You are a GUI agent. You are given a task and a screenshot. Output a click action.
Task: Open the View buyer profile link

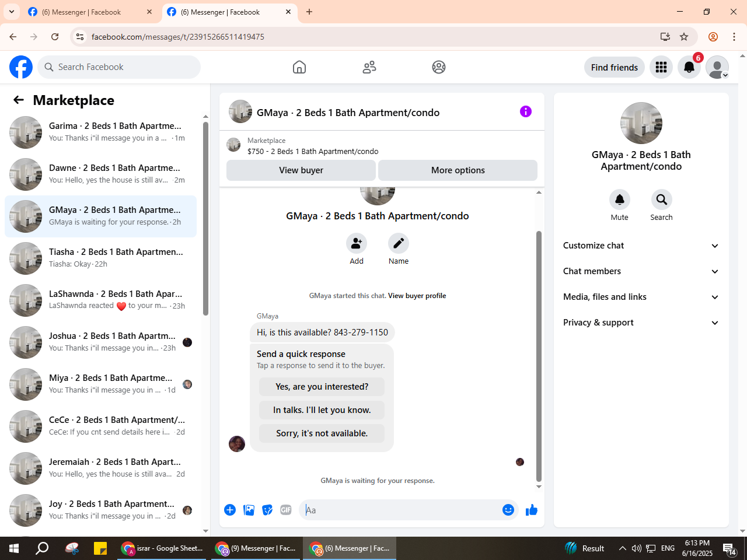click(417, 296)
